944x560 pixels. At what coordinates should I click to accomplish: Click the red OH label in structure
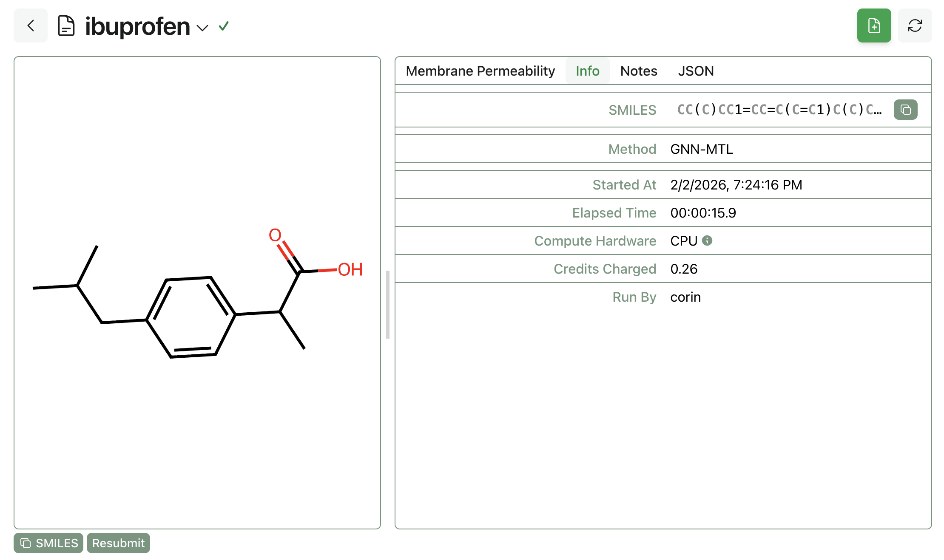[x=350, y=269]
